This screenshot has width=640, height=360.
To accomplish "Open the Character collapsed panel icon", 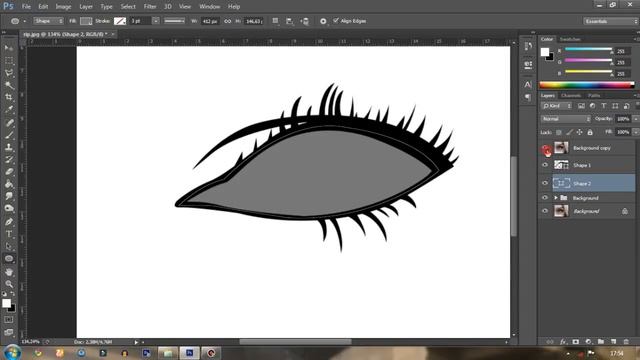I will tap(528, 84).
